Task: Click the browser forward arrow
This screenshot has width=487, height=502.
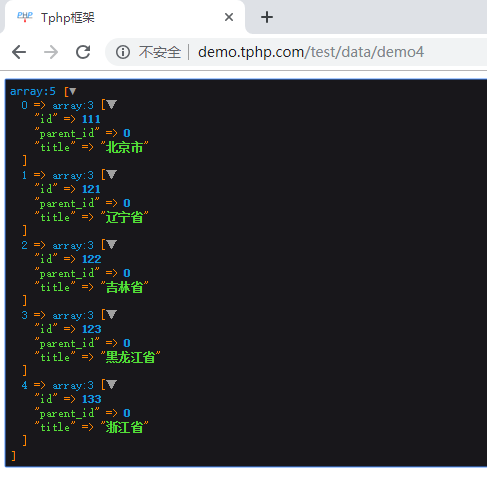Action: click(51, 52)
